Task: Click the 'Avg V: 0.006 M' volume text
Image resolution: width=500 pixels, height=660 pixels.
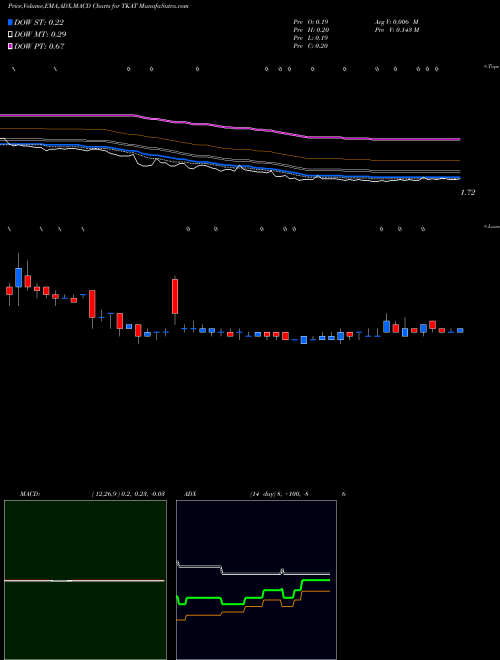Action: [396, 22]
